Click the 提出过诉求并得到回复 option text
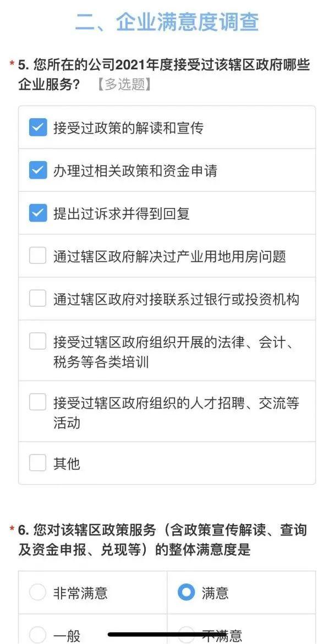 pyautogui.click(x=121, y=214)
